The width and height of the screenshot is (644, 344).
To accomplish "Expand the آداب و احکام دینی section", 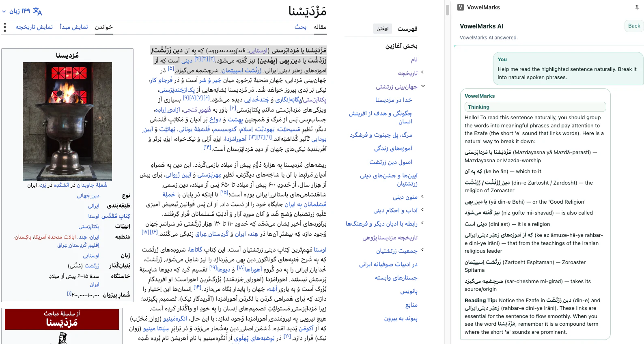I will point(422,210).
